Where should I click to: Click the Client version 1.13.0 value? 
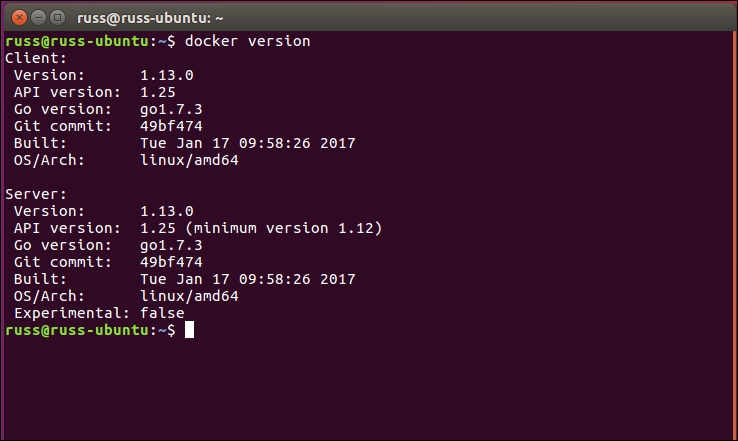pyautogui.click(x=167, y=75)
